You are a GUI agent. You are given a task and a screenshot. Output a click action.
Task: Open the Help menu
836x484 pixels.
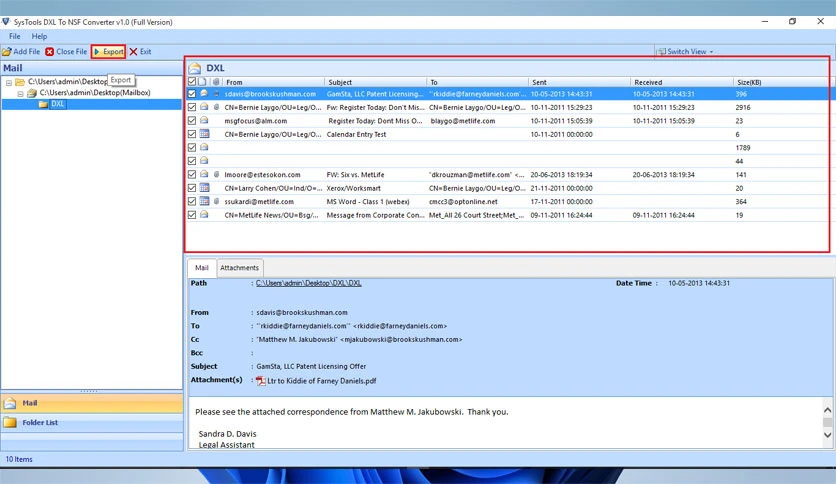pos(39,36)
